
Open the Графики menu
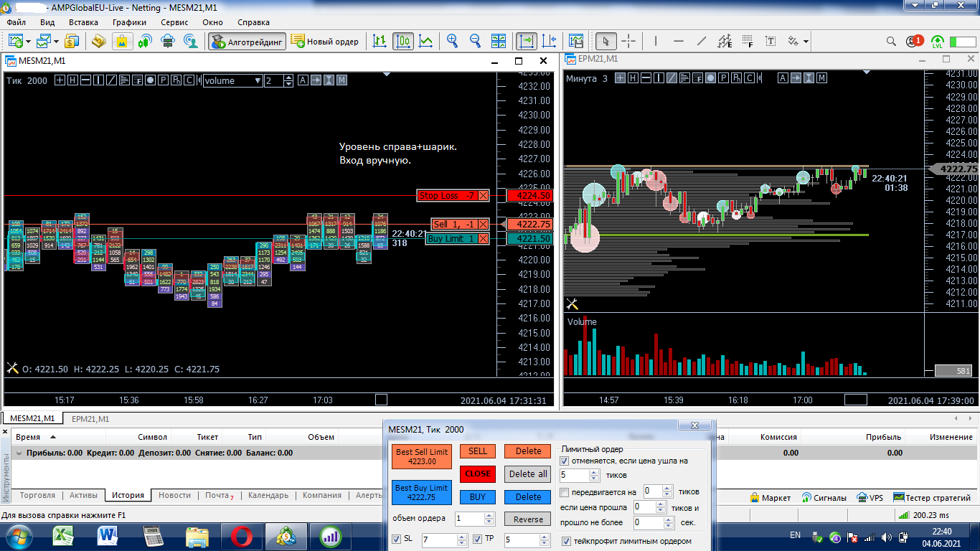point(129,22)
